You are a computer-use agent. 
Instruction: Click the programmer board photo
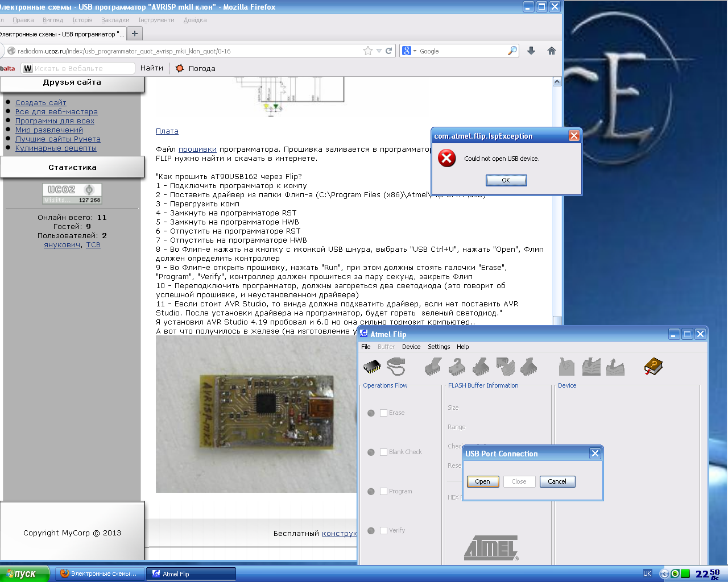click(257, 414)
